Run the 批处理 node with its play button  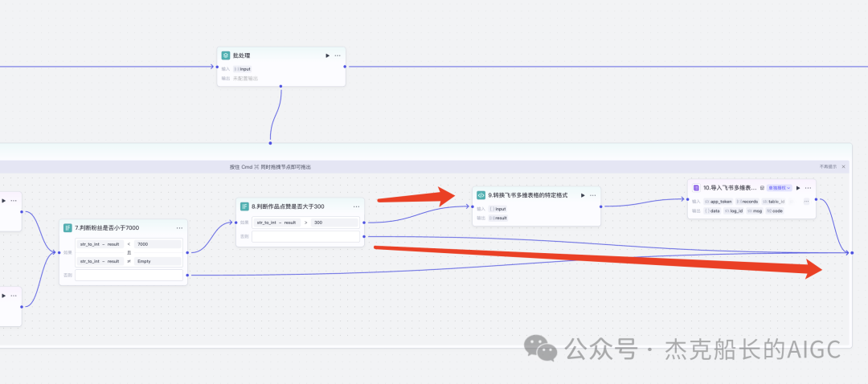[327, 56]
